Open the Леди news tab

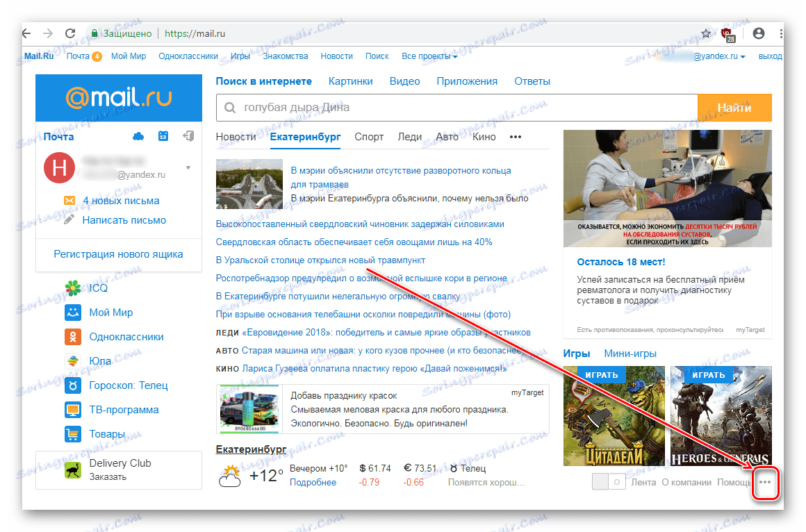410,137
